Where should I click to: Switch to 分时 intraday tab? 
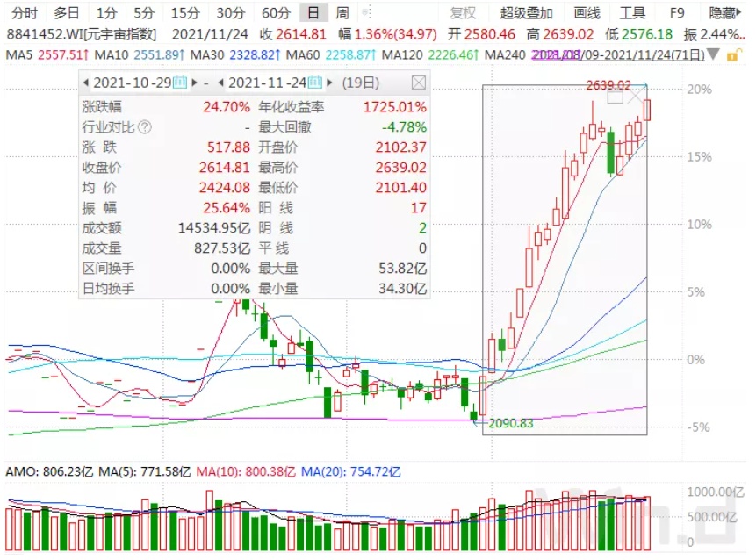coord(24,13)
